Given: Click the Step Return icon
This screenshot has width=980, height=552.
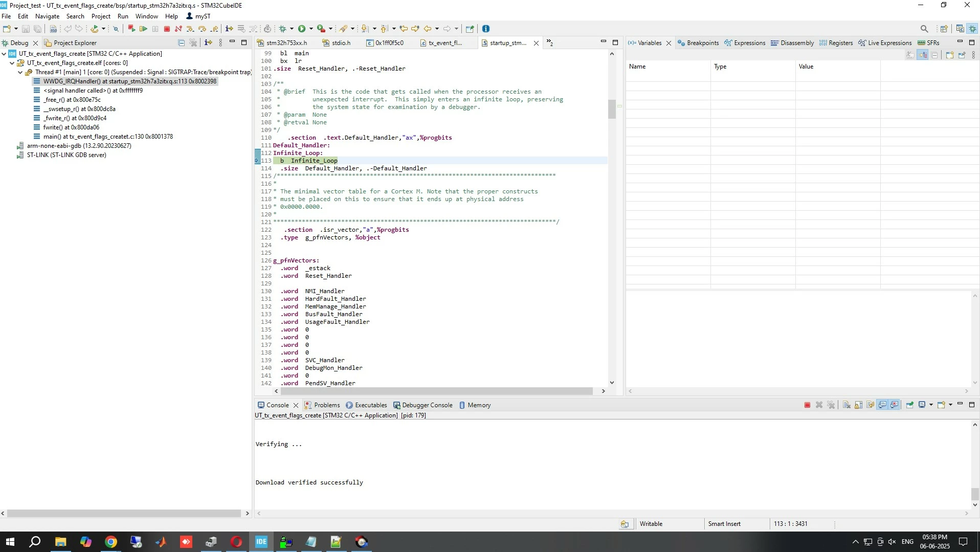Looking at the screenshot, I should point(215,29).
